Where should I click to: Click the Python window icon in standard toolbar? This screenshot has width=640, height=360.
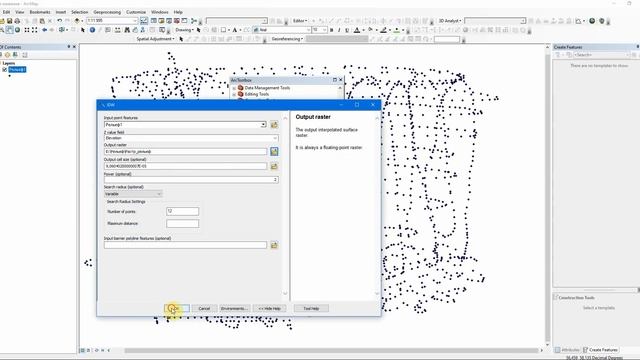click(x=184, y=21)
